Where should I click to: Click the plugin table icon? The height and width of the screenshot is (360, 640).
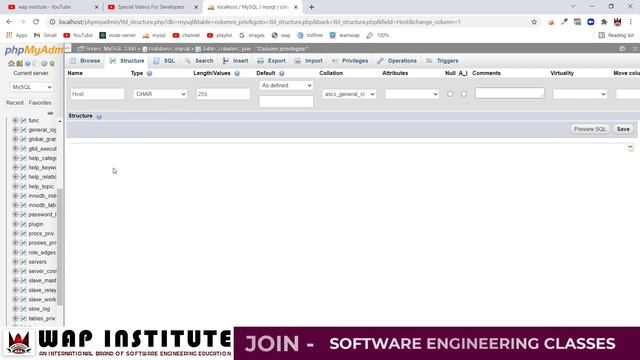click(23, 224)
